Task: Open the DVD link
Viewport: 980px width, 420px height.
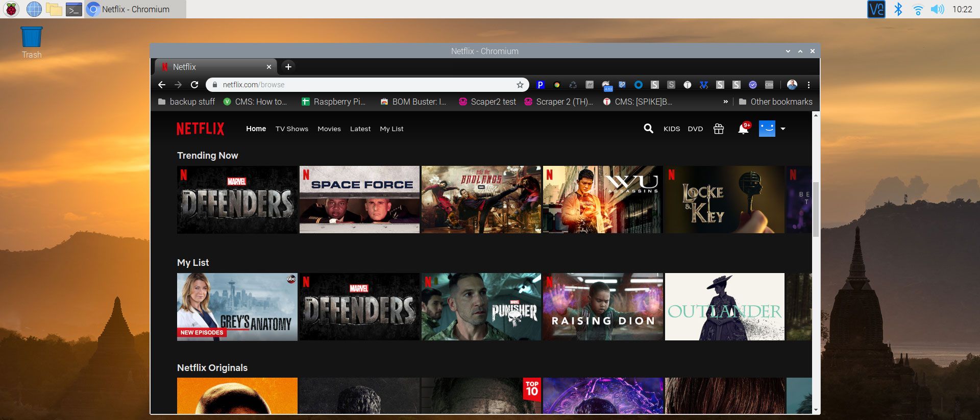Action: [x=695, y=129]
